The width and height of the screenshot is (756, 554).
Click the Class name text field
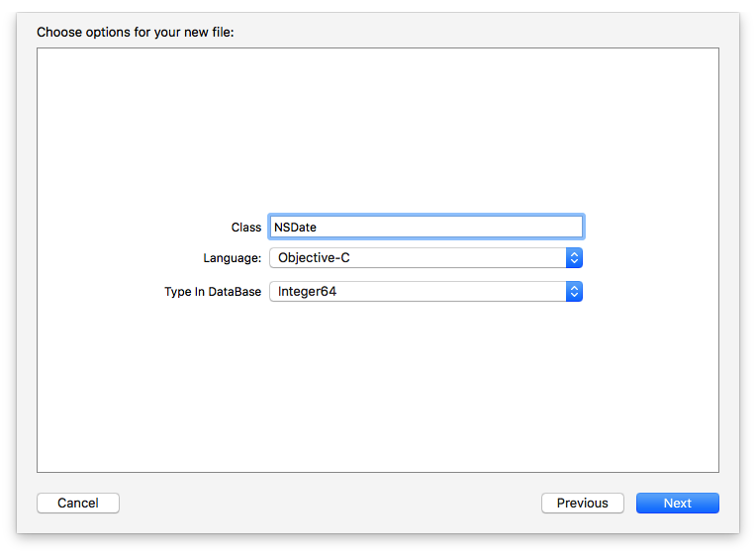(425, 227)
